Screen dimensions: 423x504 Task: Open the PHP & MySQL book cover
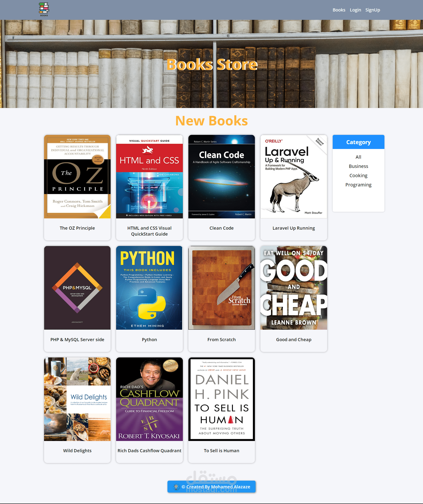pyautogui.click(x=77, y=288)
